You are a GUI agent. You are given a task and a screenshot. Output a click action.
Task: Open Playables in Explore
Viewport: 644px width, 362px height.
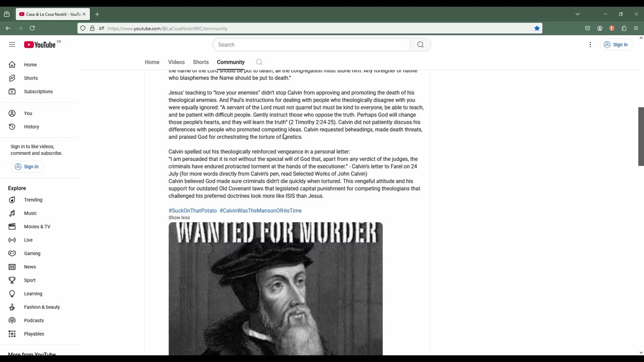click(34, 334)
